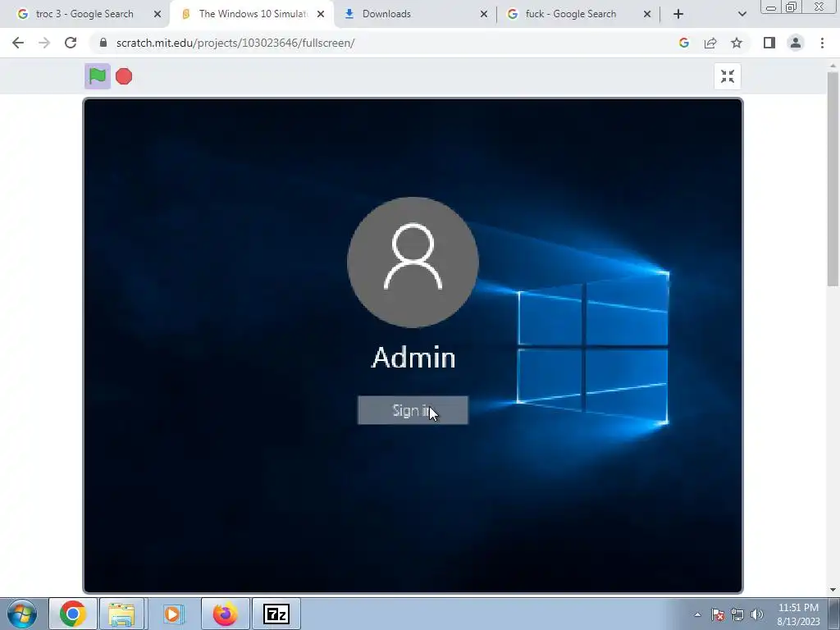
Task: Bookmark this page with the star
Action: click(737, 43)
